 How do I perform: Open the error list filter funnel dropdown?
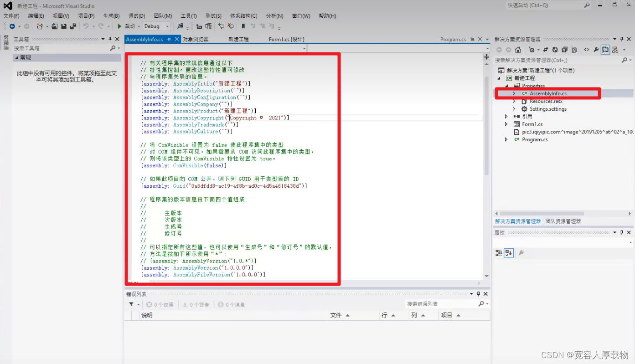tap(134, 304)
